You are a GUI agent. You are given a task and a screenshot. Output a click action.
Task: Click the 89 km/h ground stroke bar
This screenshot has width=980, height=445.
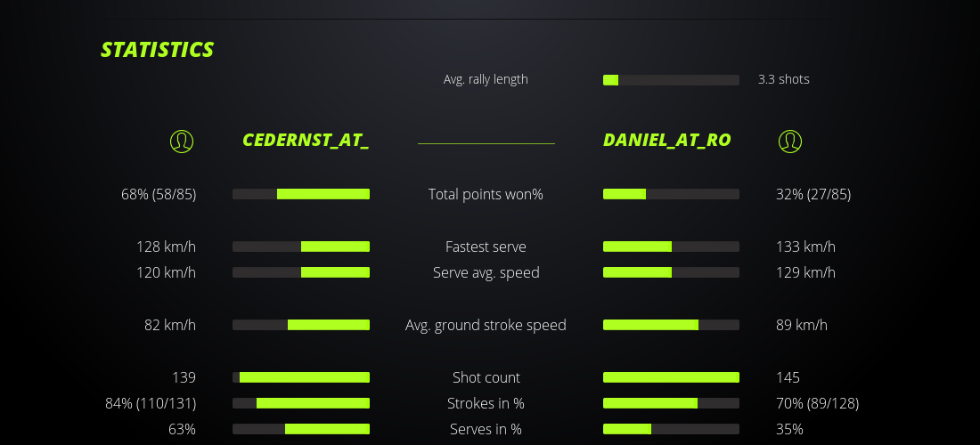click(x=671, y=325)
